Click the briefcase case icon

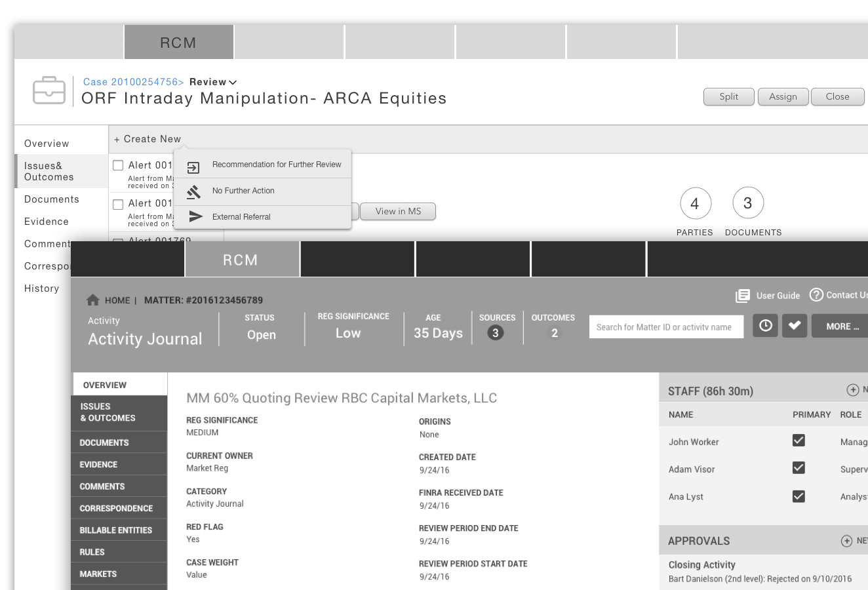pyautogui.click(x=49, y=90)
